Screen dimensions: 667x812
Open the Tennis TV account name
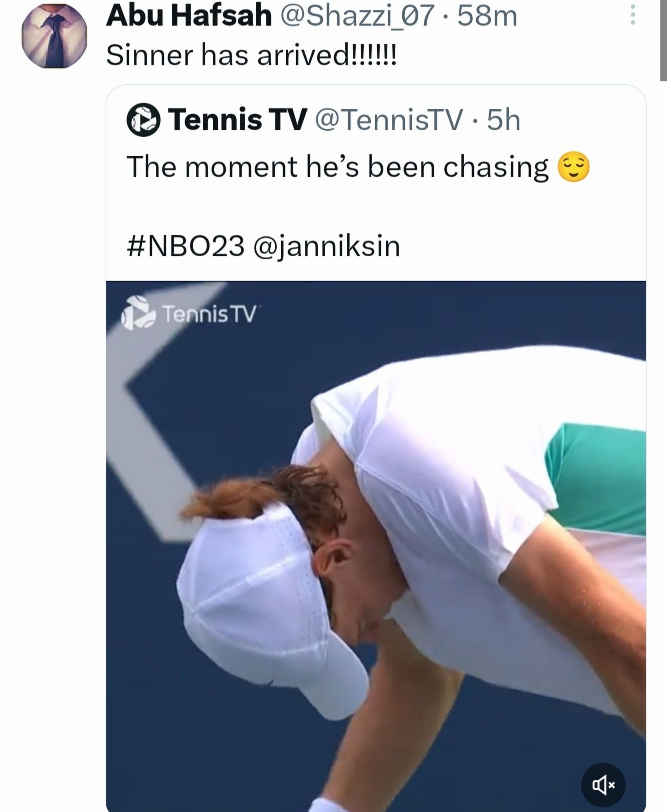click(239, 120)
